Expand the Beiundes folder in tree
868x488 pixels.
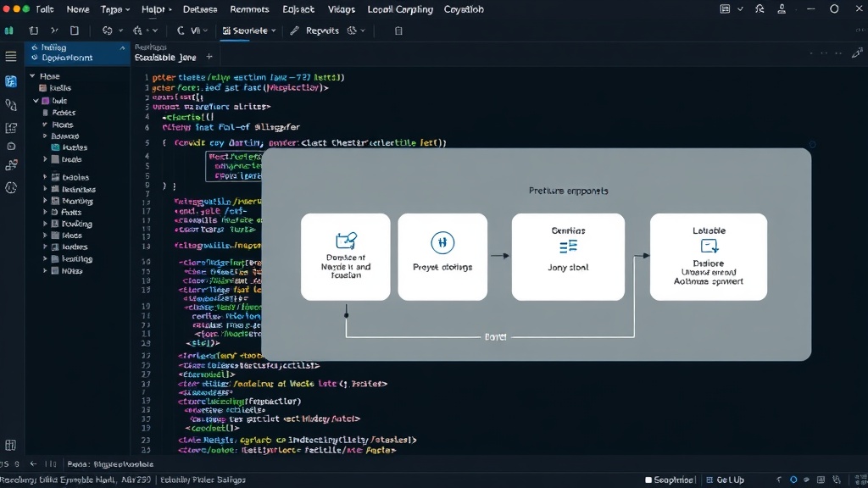[x=46, y=189]
